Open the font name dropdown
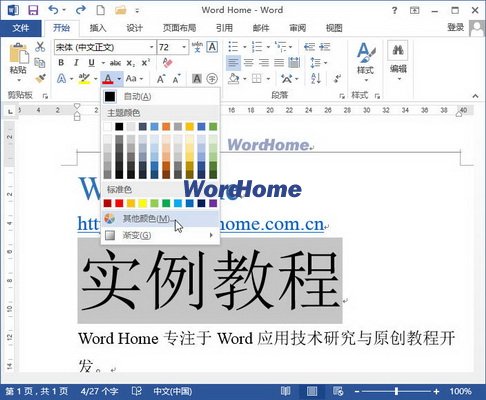 pos(152,47)
